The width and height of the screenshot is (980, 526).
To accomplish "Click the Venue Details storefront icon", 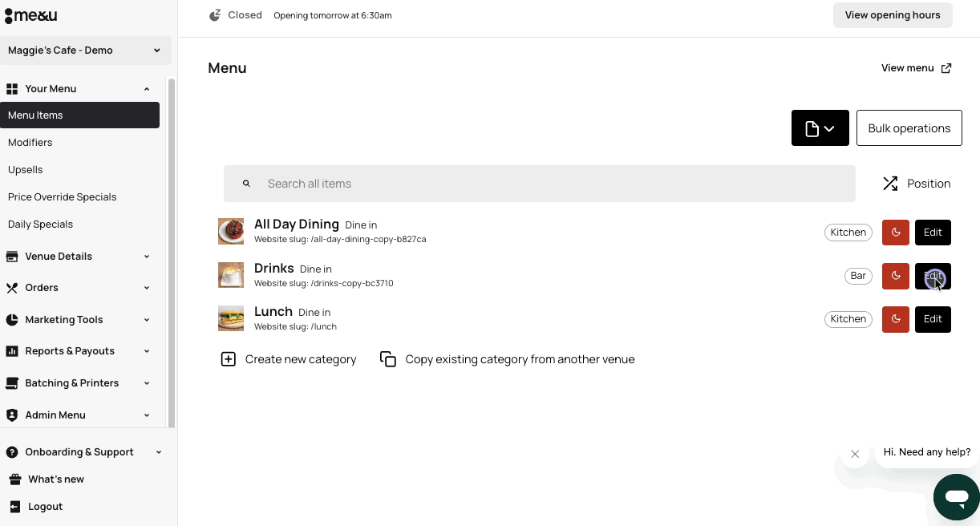I will 12,257.
